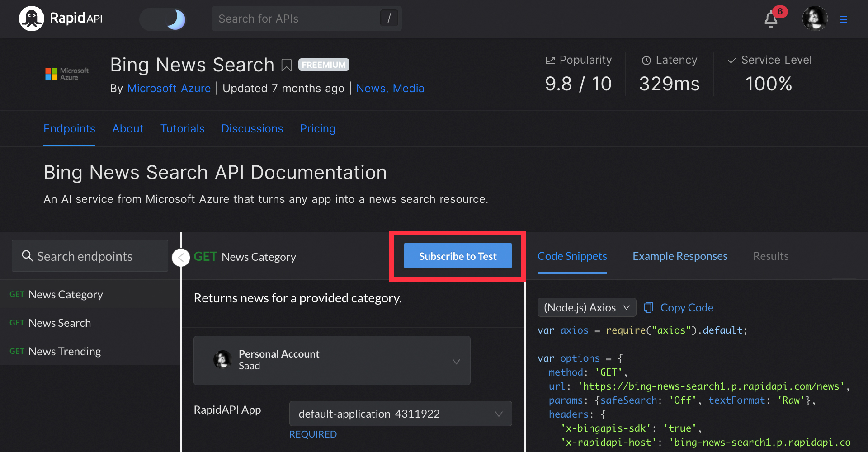868x452 pixels.
Task: Select GET News Search endpoint
Action: coord(90,323)
